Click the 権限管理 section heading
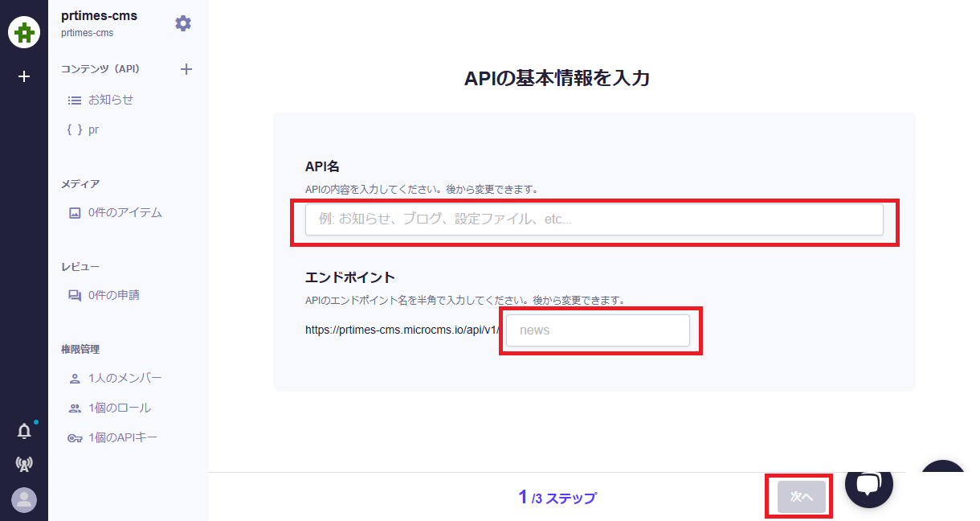 pos(80,350)
